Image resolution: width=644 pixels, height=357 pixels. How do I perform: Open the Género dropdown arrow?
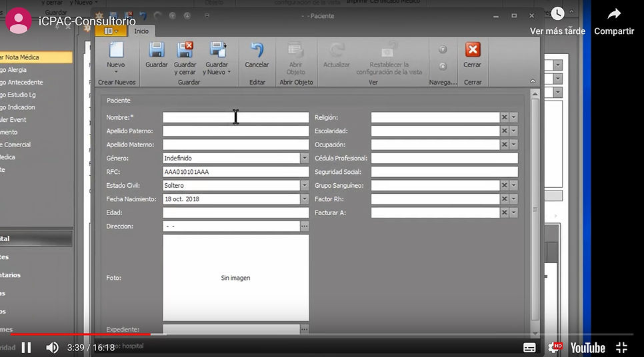(305, 158)
